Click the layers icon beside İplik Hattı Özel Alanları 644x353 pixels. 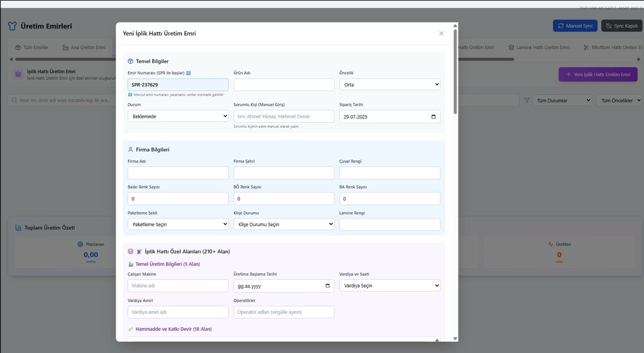coord(130,251)
